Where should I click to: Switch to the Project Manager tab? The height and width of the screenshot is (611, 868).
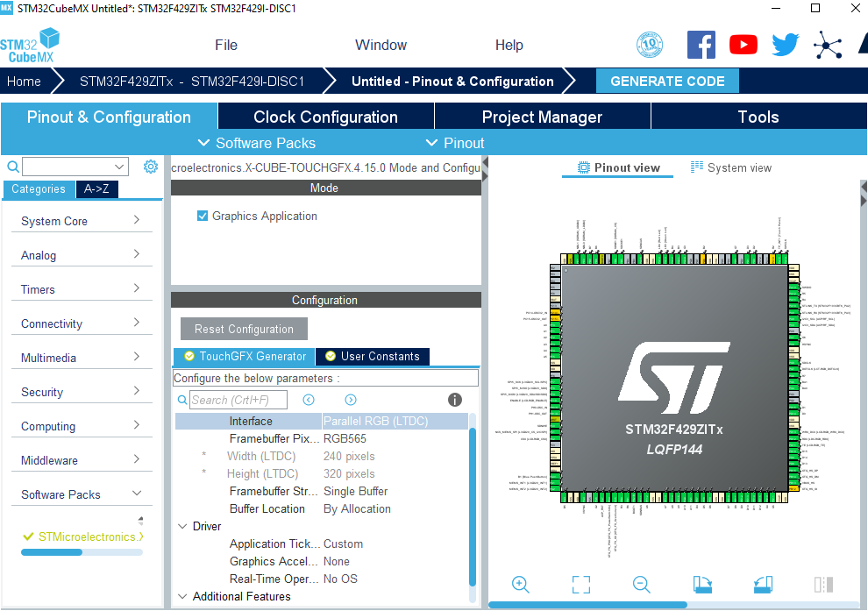pos(542,117)
